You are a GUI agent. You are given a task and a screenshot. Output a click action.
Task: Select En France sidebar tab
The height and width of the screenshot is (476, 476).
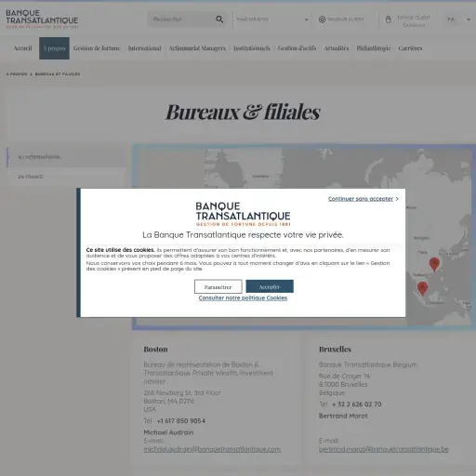tap(66, 177)
